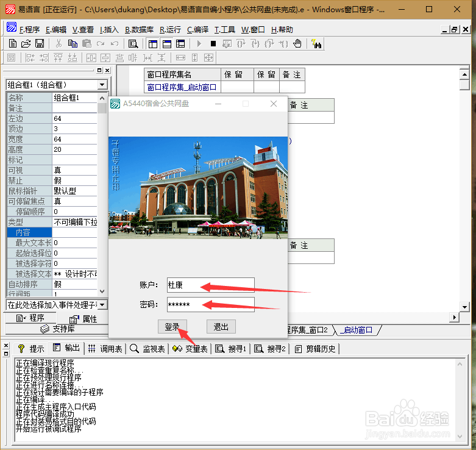
Task: Click the Find magnifier toolbar icon
Action: 133,44
